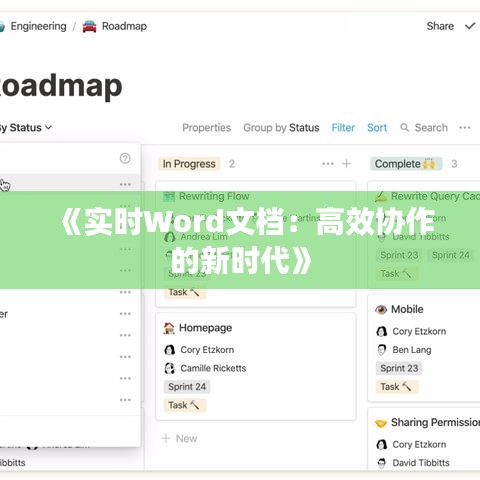Click Cory Etzkorn avatar in Sharing Permissions card
The image size is (480, 480).
point(382,445)
